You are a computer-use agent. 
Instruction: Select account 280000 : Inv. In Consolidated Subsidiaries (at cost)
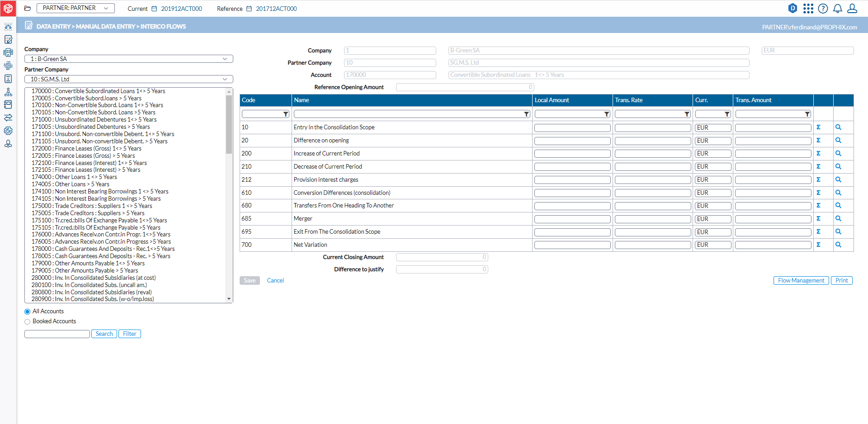pos(94,278)
